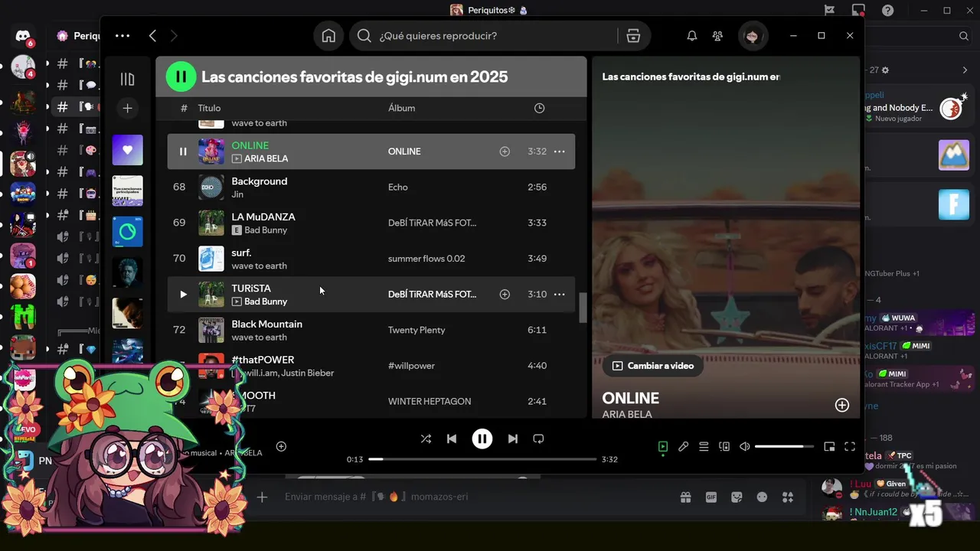Open Discord direct messages home
980x551 pixels.
coord(23,36)
